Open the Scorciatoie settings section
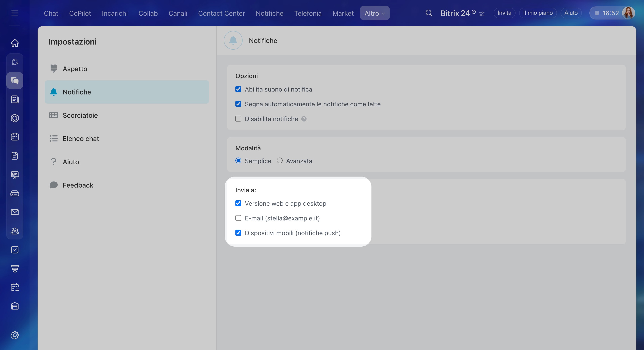Viewport: 644px width, 350px height. point(80,115)
